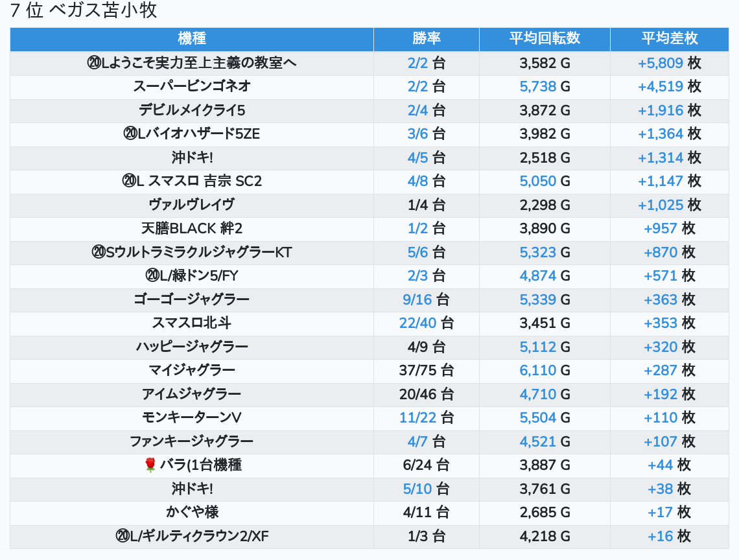Select the 5/10 台 win rate
The image size is (739, 560).
click(x=427, y=489)
